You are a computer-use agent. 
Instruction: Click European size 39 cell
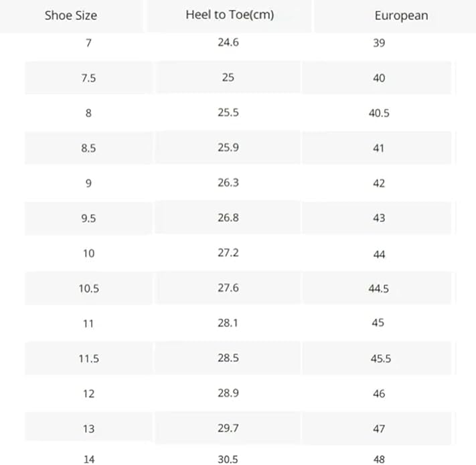point(379,43)
